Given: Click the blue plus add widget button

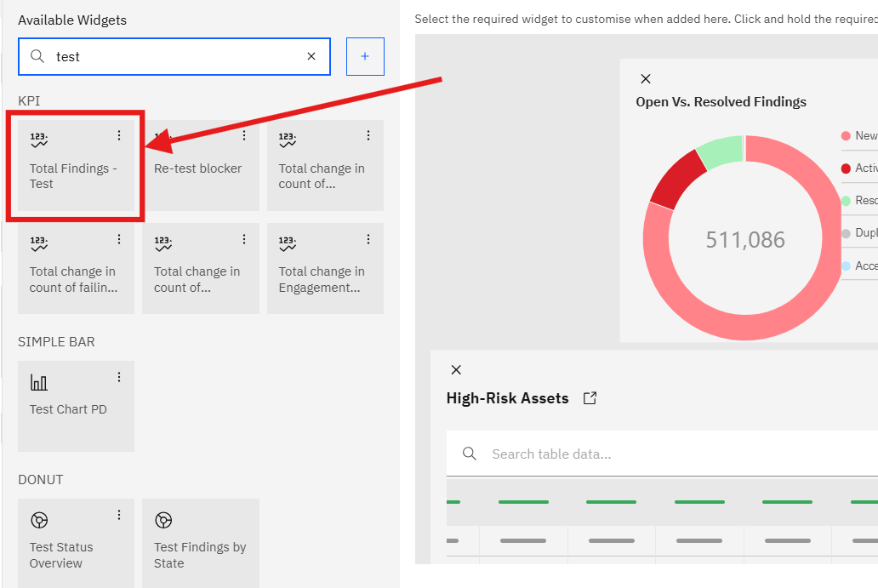Looking at the screenshot, I should click(x=365, y=56).
